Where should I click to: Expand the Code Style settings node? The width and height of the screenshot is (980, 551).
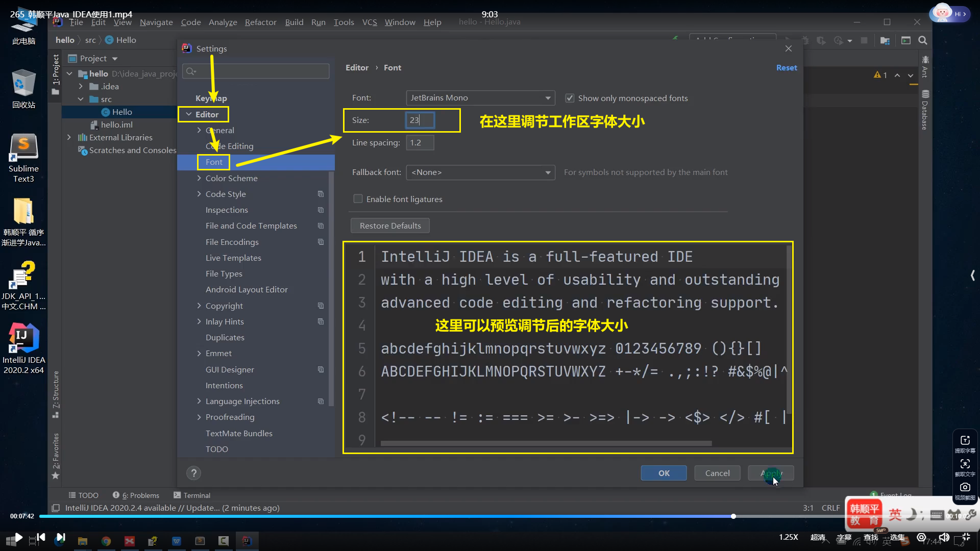pos(199,194)
